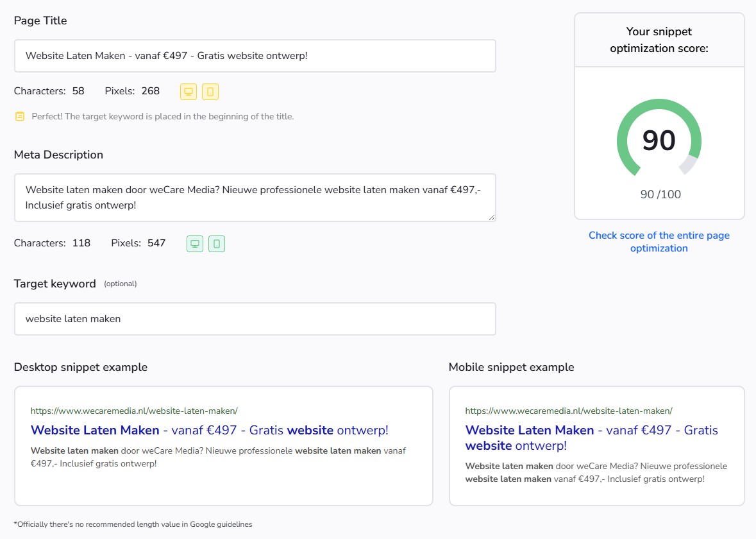Click yellow mobile icon beside title pixels
Screen dimensions: 756x539
pyautogui.click(x=210, y=92)
